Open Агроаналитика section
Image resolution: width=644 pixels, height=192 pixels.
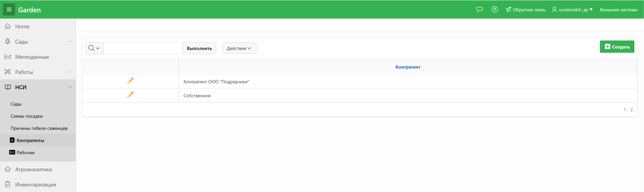click(x=33, y=169)
